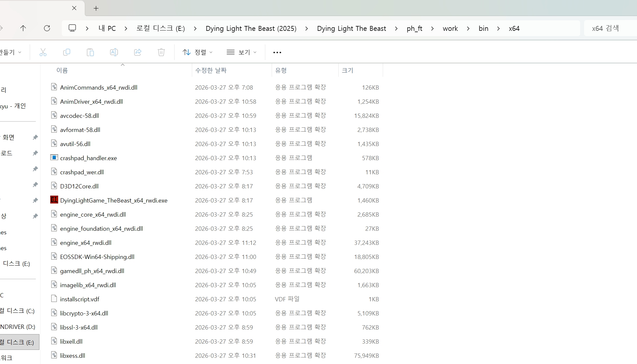
Task: Open the 정렬 sort dropdown
Action: click(x=197, y=52)
